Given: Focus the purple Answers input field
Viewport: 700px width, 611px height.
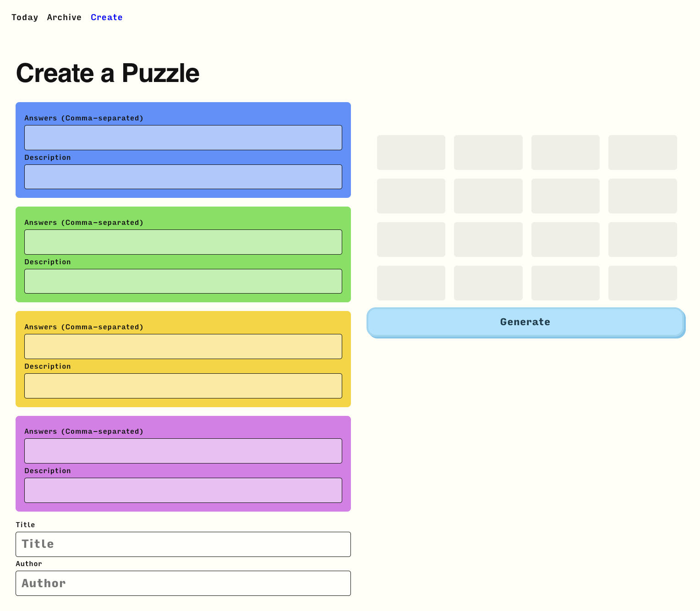Looking at the screenshot, I should (183, 451).
